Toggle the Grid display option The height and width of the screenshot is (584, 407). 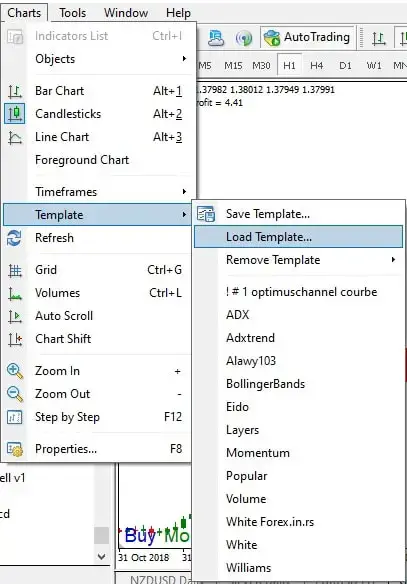tap(97, 270)
